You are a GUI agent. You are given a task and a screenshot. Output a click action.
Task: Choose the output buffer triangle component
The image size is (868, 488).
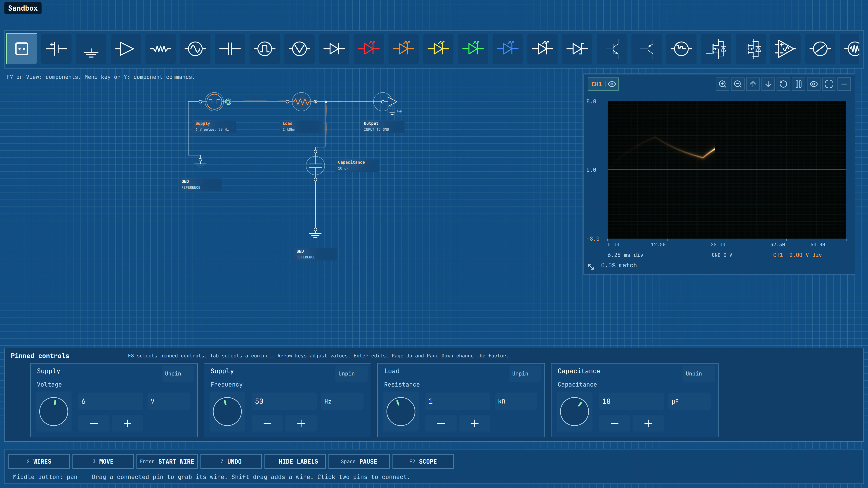(126, 49)
